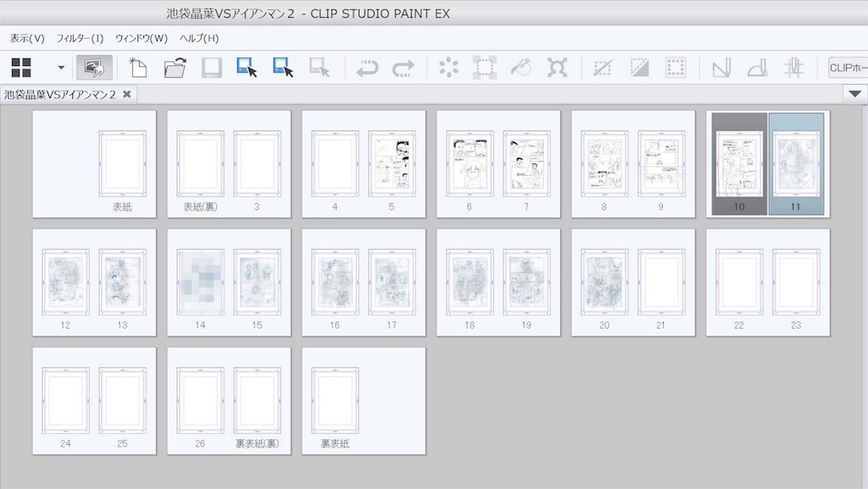868x489 pixels.
Task: Click the Invert selection icon
Action: (x=639, y=68)
